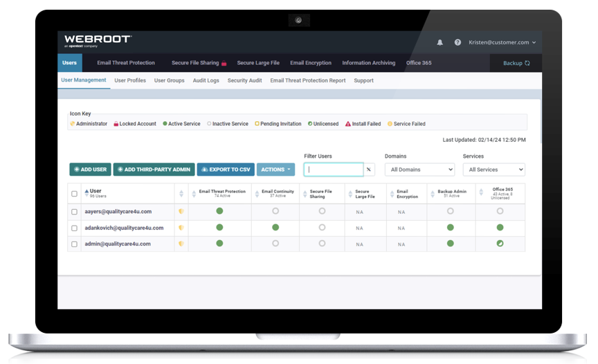Sort by Email Encryption column

(392, 194)
